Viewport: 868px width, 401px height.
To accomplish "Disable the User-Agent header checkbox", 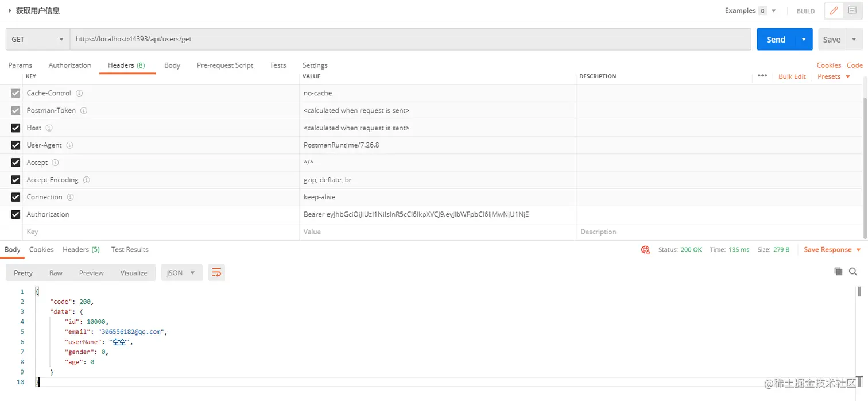I will click(x=15, y=145).
